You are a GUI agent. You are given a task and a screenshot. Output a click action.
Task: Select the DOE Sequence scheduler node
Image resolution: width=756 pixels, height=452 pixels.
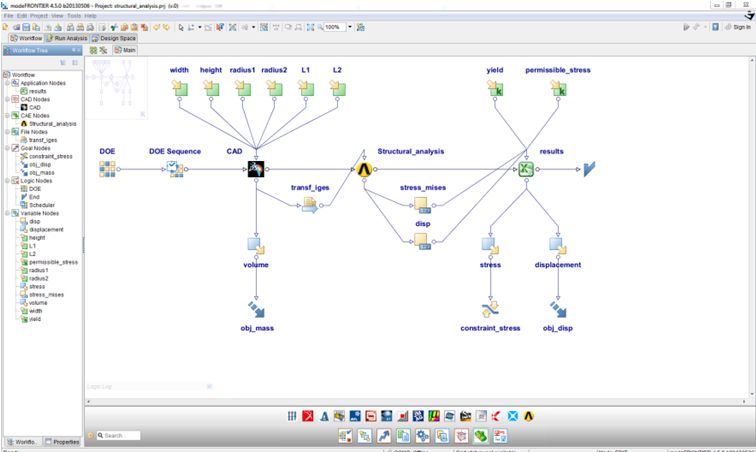pos(174,169)
